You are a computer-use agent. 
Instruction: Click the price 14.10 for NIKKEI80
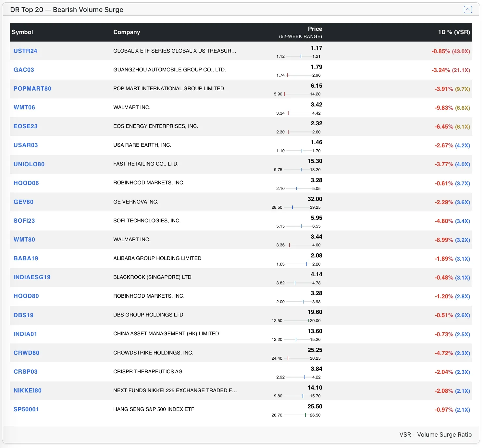pos(315,388)
